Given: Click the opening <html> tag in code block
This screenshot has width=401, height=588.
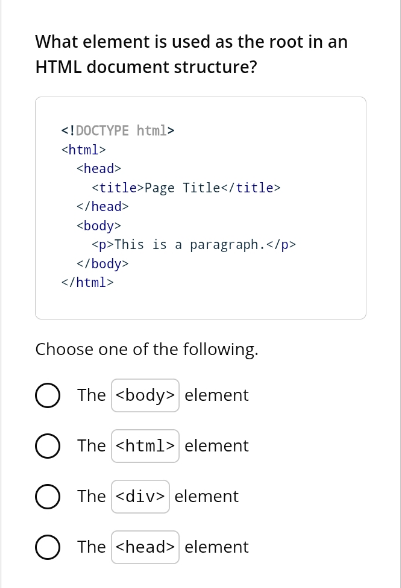Looking at the screenshot, I should click(84, 150).
